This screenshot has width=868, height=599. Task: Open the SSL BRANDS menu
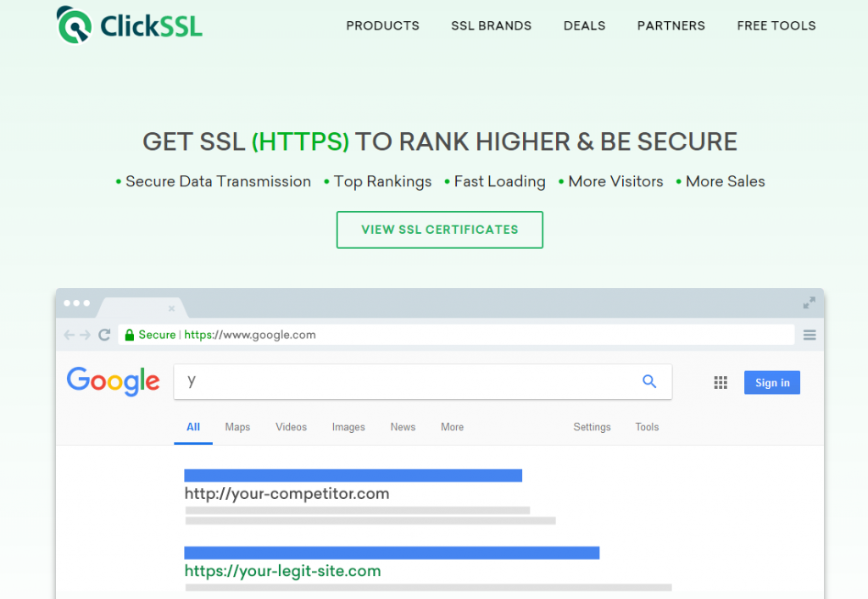tap(491, 25)
